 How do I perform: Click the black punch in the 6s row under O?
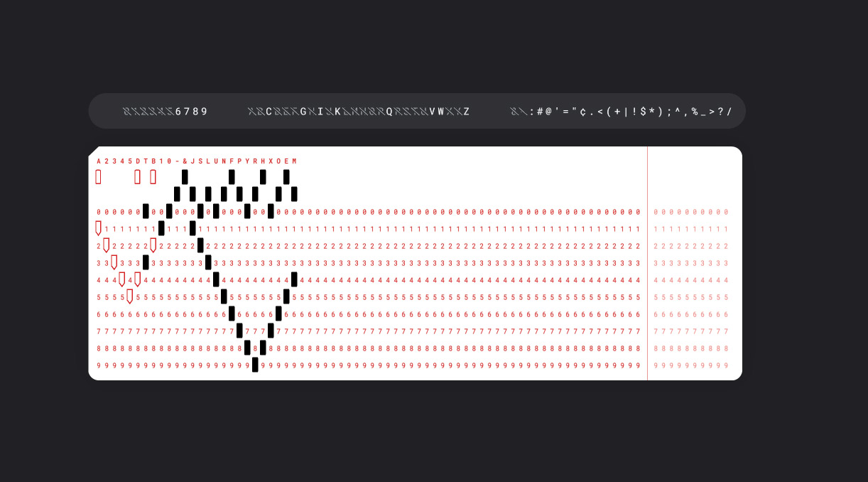tap(278, 314)
